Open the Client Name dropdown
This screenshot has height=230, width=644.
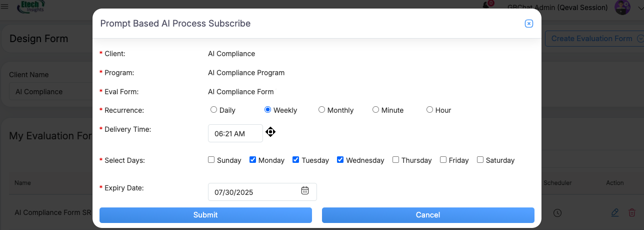pos(50,92)
